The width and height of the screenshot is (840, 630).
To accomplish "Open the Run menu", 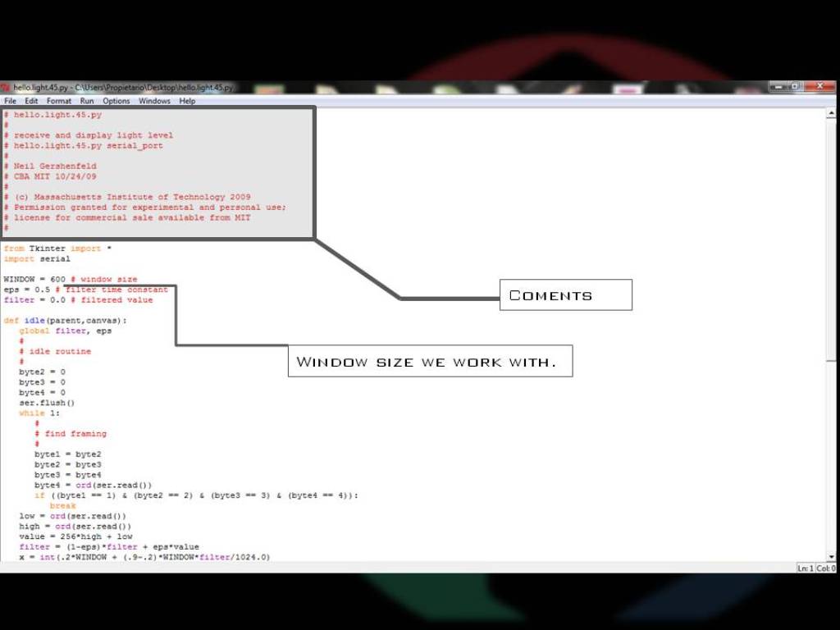I will pyautogui.click(x=87, y=101).
